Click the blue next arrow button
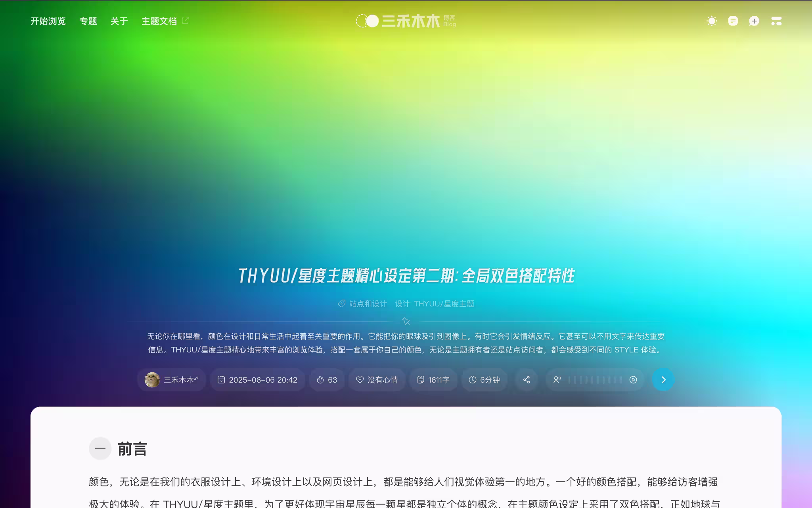 [x=663, y=380]
